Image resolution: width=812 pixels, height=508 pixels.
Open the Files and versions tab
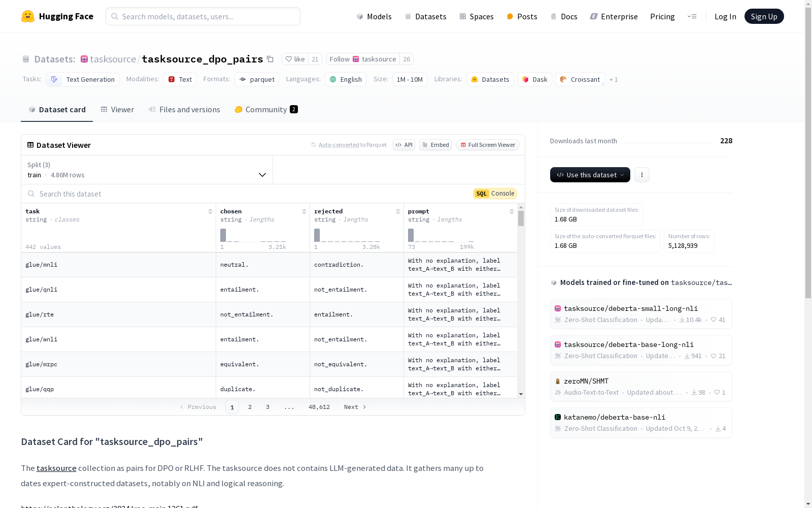(x=184, y=110)
